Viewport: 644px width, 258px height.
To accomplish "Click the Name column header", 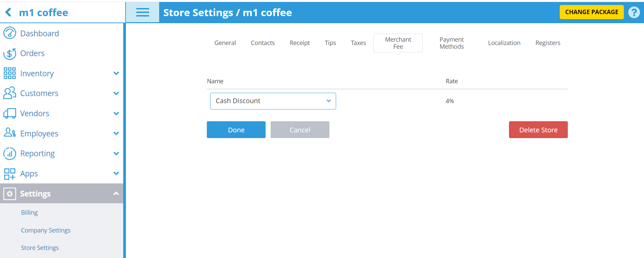I will 215,81.
